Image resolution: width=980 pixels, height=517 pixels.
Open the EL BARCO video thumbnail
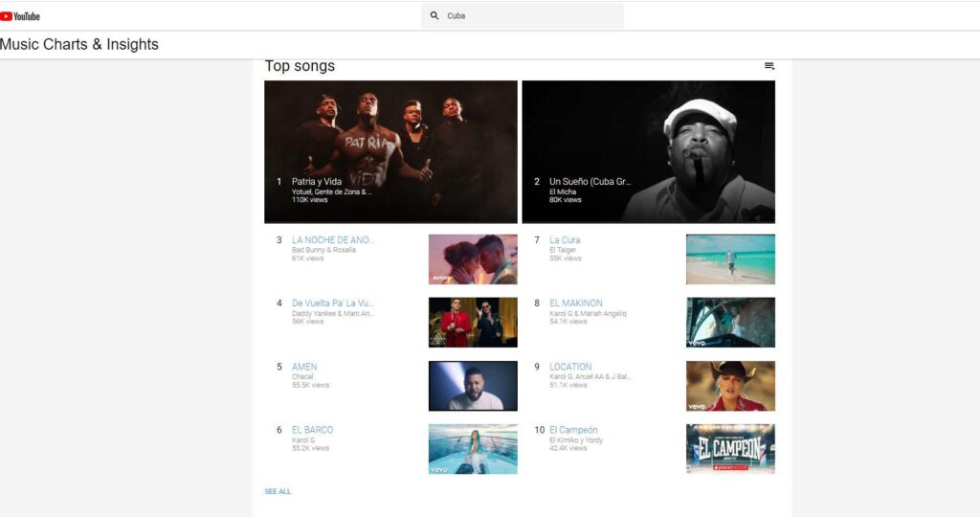coord(473,449)
